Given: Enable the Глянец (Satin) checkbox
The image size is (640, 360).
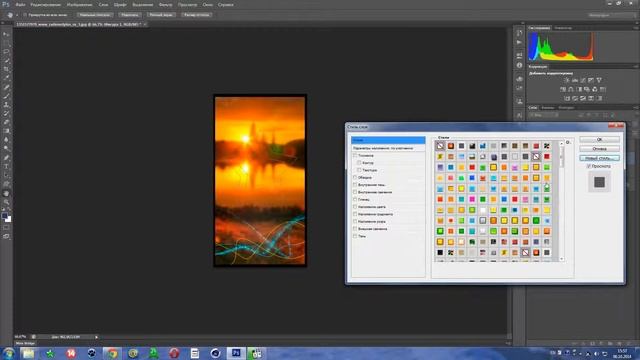Looking at the screenshot, I should (355, 200).
